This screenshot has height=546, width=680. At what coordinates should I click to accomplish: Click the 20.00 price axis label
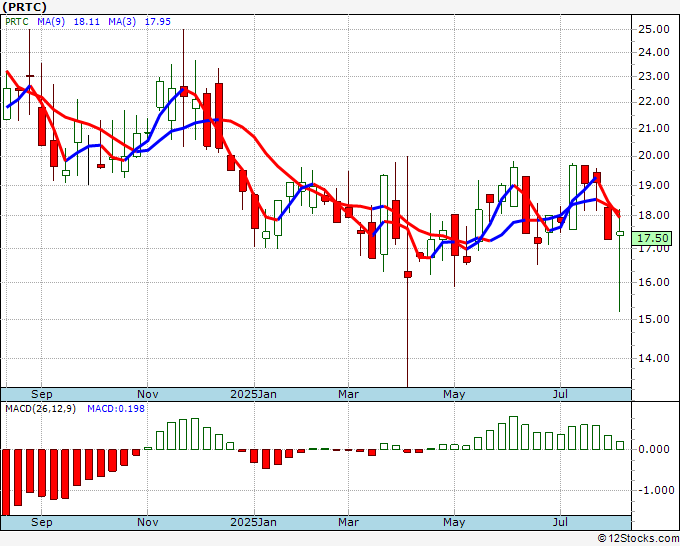pyautogui.click(x=654, y=156)
